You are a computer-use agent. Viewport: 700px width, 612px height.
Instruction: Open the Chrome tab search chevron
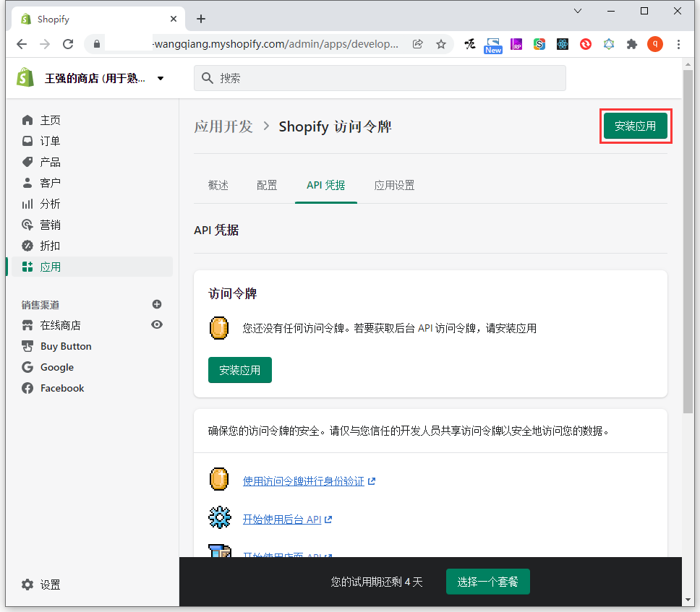click(578, 11)
